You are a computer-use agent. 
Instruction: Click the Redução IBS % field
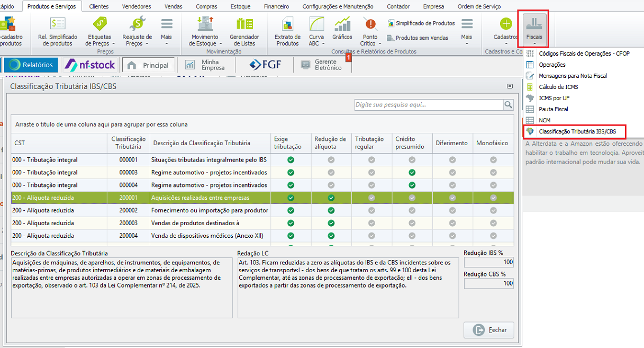[x=488, y=263]
